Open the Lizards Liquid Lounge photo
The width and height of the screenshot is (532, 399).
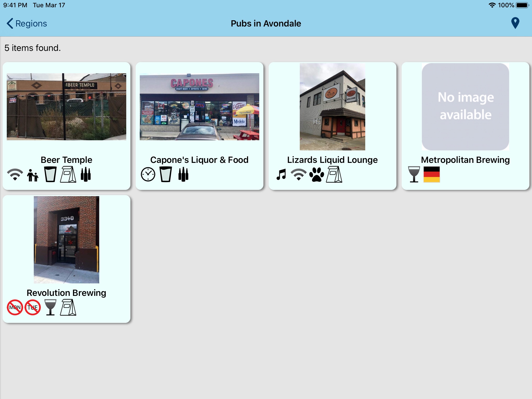point(332,107)
